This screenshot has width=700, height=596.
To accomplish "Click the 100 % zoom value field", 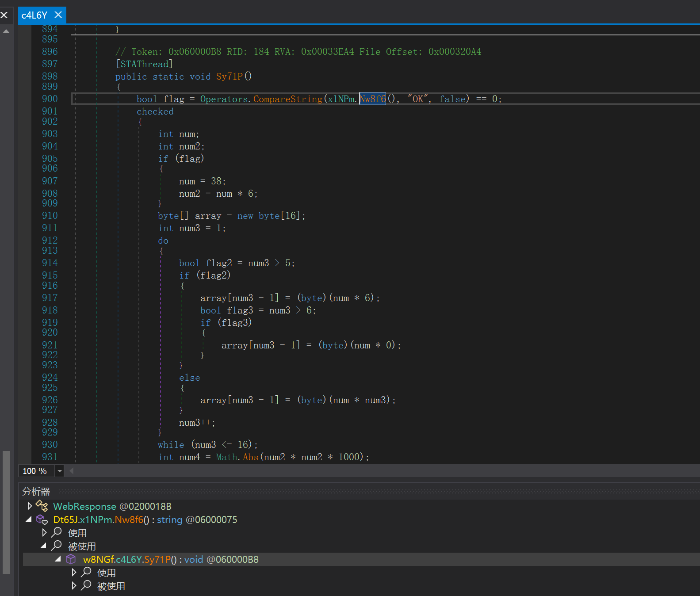I will coord(37,471).
